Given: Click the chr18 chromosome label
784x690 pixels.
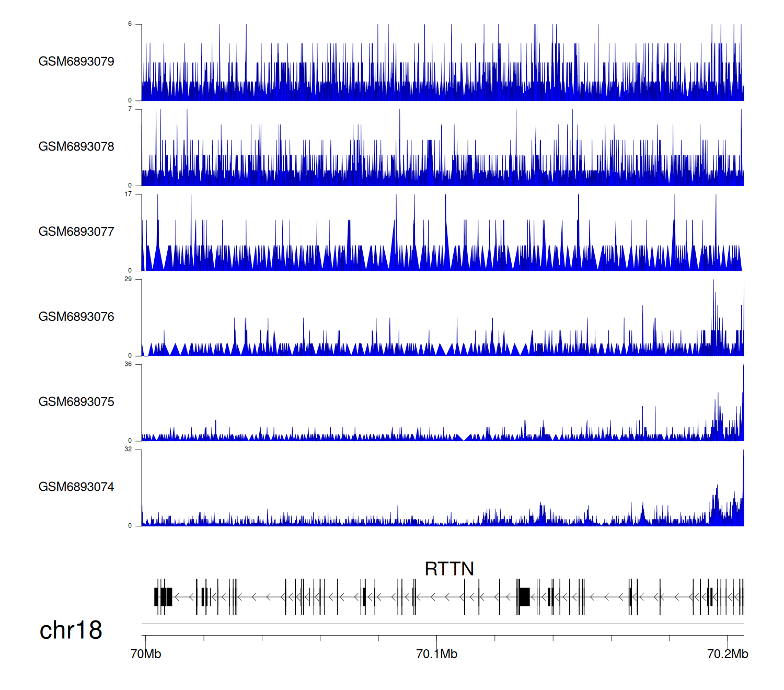Looking at the screenshot, I should (x=71, y=630).
